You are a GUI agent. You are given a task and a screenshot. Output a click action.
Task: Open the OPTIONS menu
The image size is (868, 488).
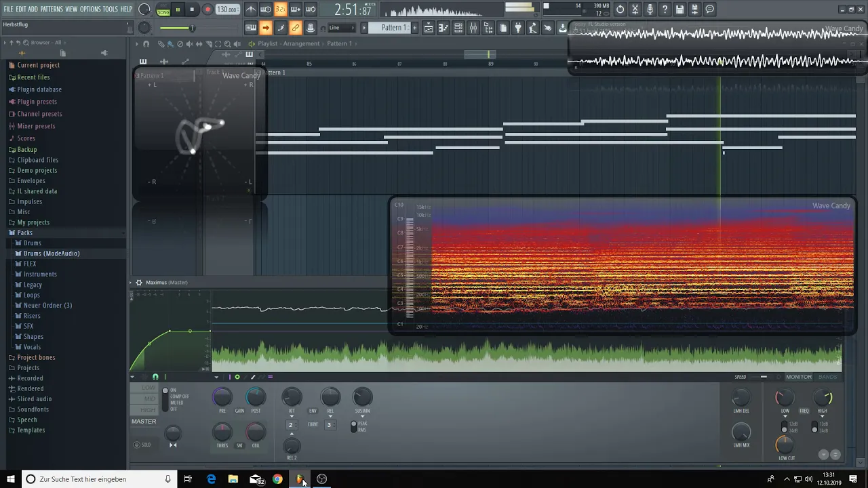pos(90,9)
